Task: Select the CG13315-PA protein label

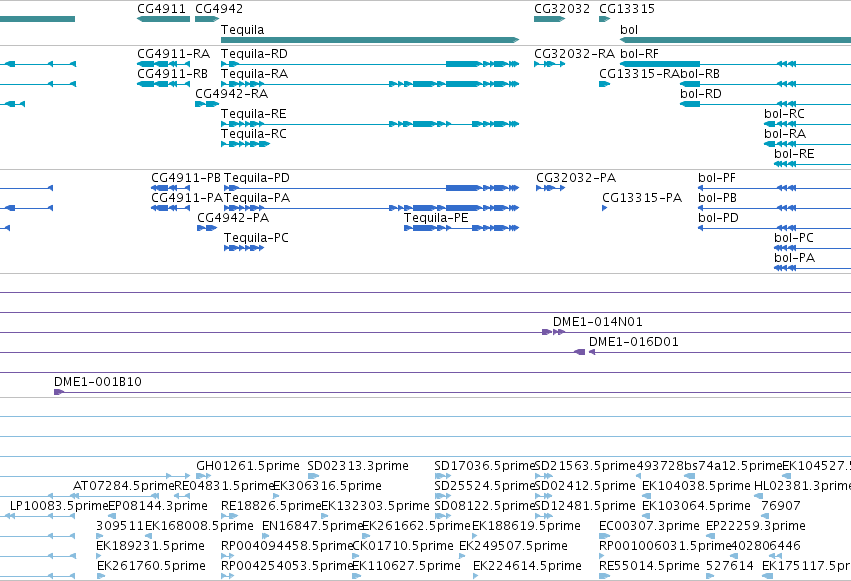Action: [x=642, y=199]
